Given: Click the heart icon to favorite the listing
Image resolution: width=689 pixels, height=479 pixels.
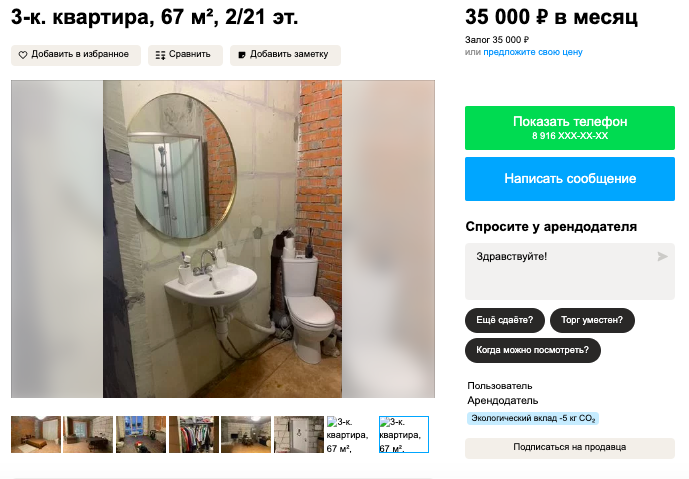Looking at the screenshot, I should coord(22,55).
